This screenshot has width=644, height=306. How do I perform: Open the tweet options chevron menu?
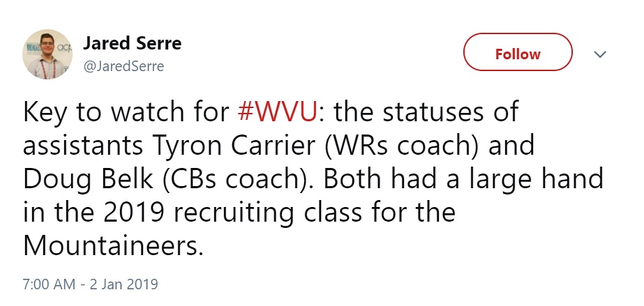coord(600,54)
